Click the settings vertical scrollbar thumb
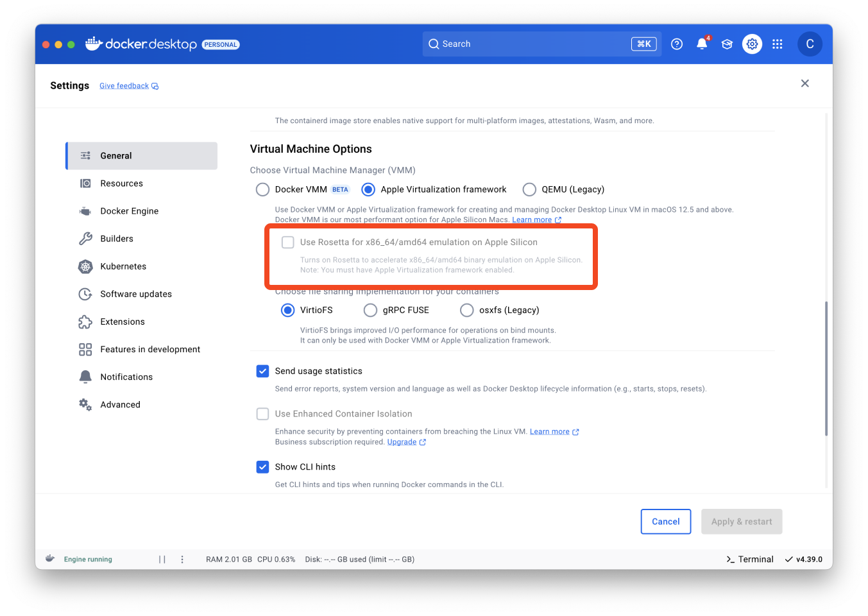 click(826, 368)
